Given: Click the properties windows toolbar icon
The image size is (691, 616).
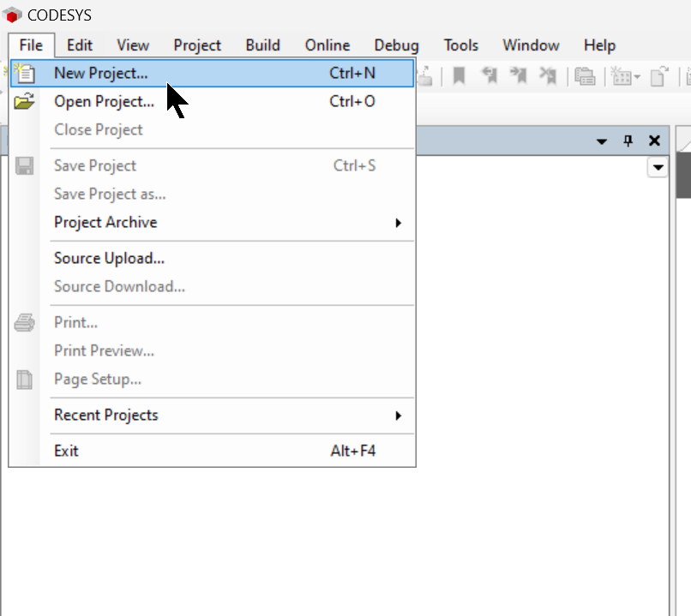Looking at the screenshot, I should point(585,76).
